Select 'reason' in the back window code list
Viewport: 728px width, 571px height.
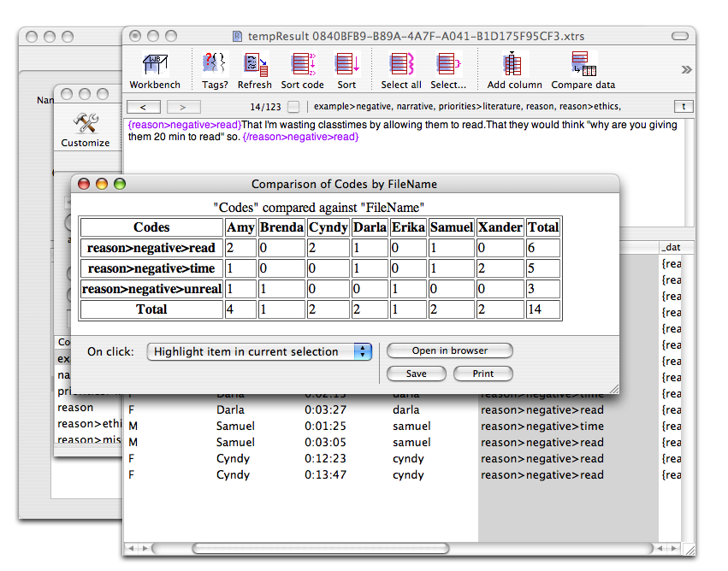(75, 408)
